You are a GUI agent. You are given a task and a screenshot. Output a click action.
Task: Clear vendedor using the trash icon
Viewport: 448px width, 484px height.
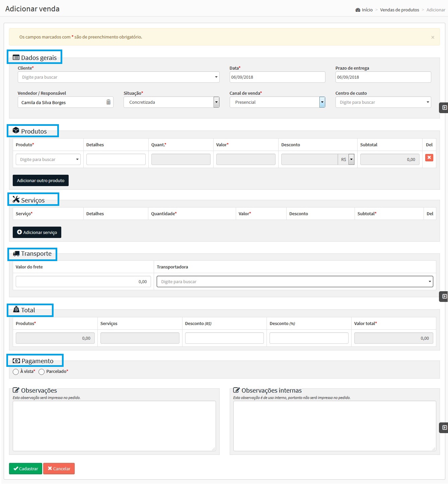108,102
